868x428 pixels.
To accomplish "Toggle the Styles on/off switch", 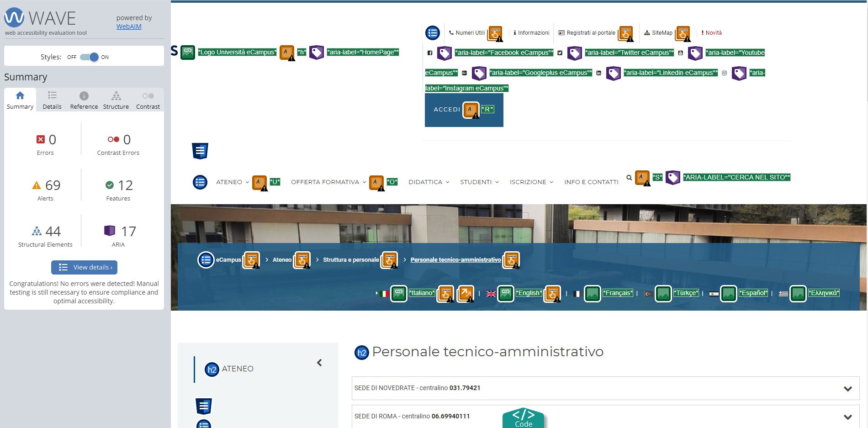I will tap(89, 57).
